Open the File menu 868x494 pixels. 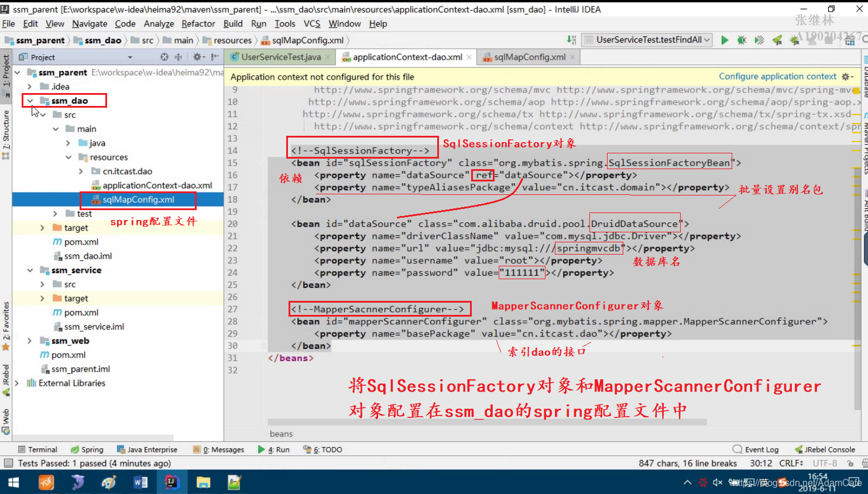click(9, 23)
